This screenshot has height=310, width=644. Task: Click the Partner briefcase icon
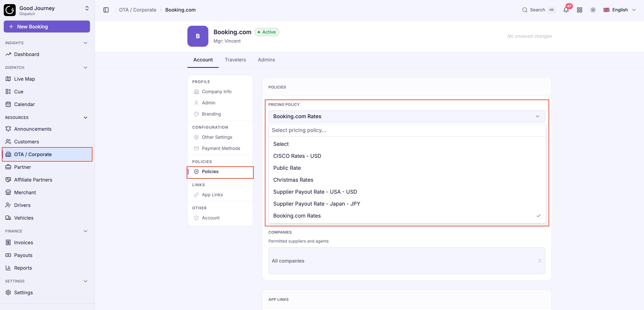pyautogui.click(x=8, y=167)
